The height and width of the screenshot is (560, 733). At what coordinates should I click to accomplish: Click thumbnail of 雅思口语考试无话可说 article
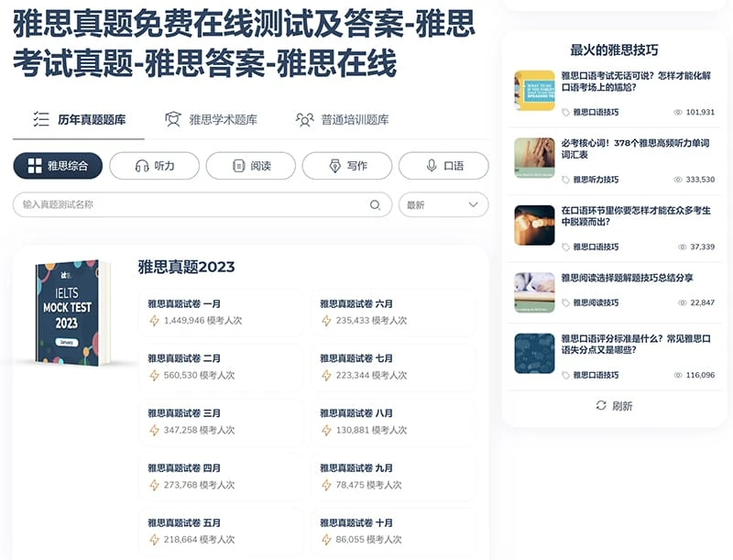(x=534, y=91)
